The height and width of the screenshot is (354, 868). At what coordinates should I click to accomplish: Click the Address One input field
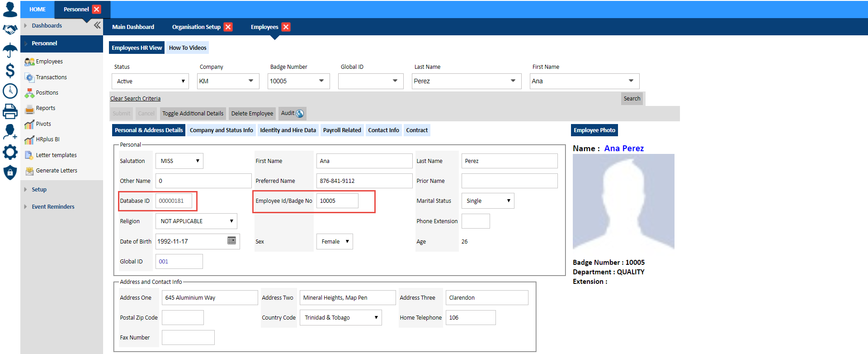click(210, 297)
